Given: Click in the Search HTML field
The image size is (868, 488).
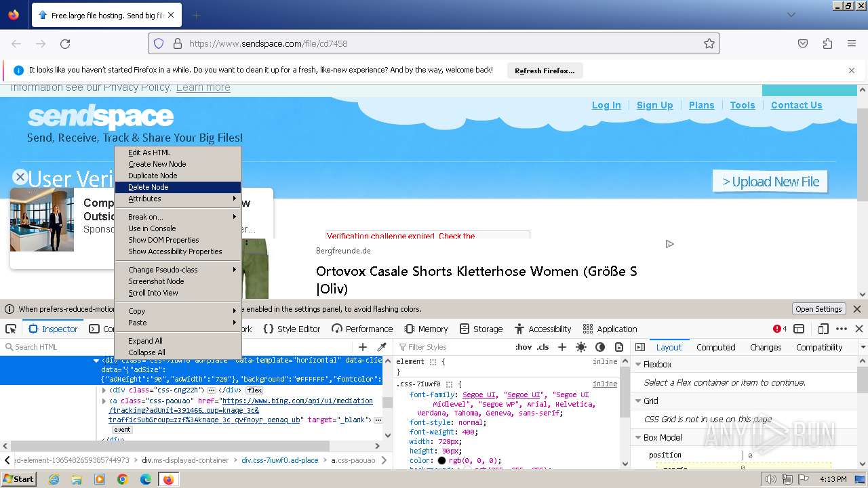Looking at the screenshot, I should click(178, 347).
